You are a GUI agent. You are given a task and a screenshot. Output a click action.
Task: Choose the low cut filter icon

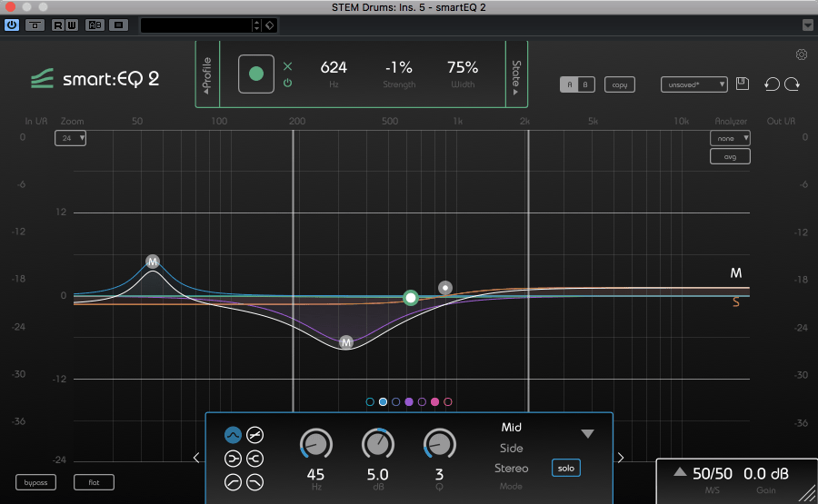tap(233, 482)
